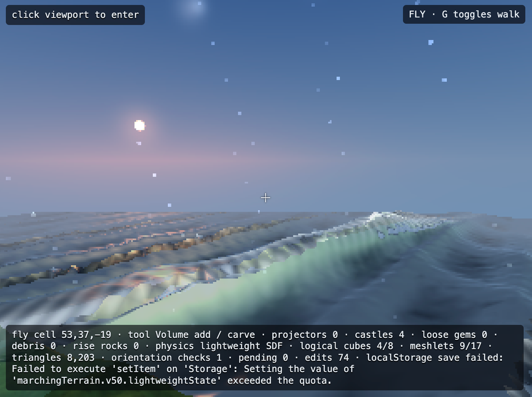Click the "meshlets 9/17" counter
This screenshot has height=397, width=532.
(445, 346)
